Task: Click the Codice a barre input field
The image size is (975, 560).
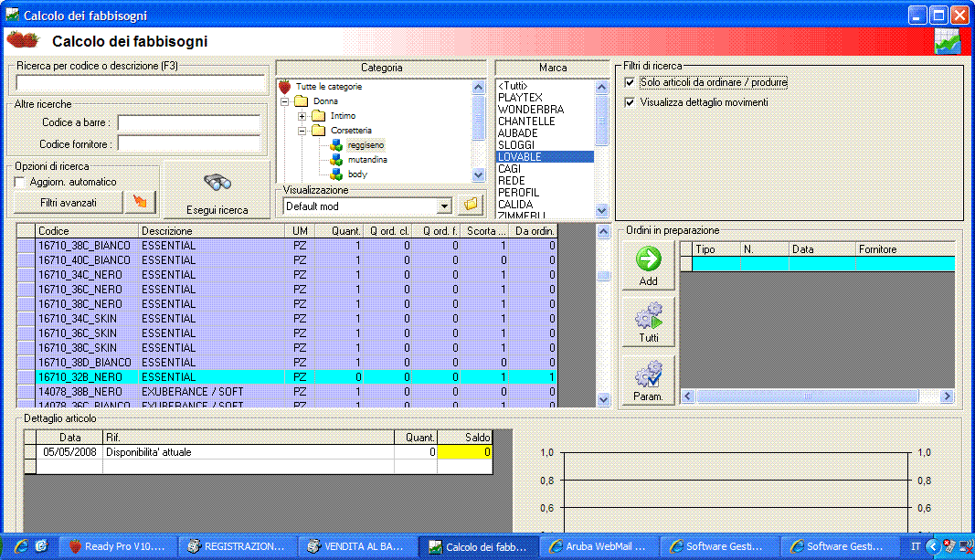Action: tap(189, 122)
